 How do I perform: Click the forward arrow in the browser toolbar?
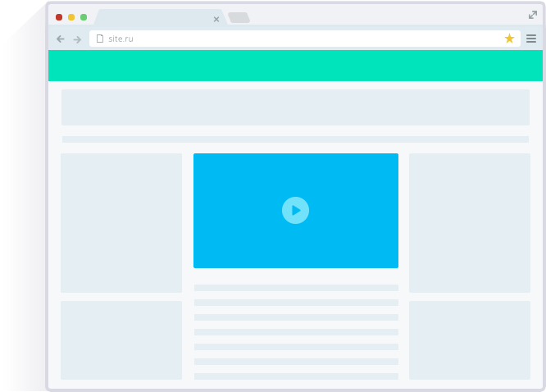pos(77,39)
